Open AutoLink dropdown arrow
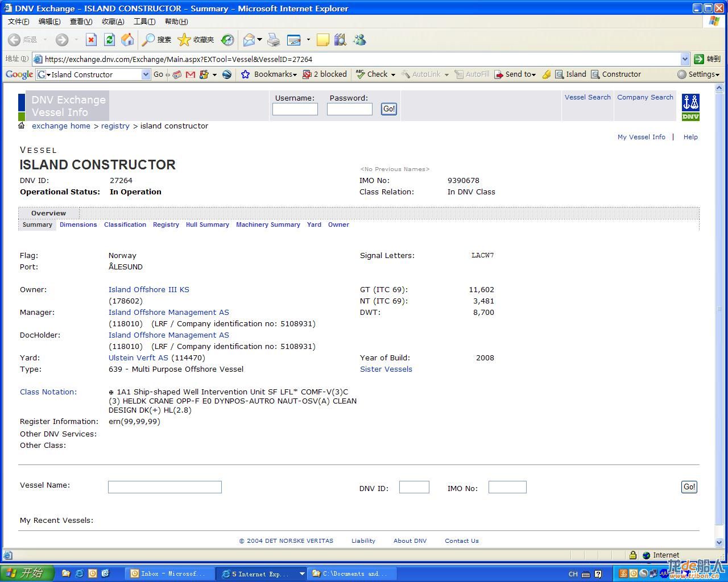 (446, 74)
